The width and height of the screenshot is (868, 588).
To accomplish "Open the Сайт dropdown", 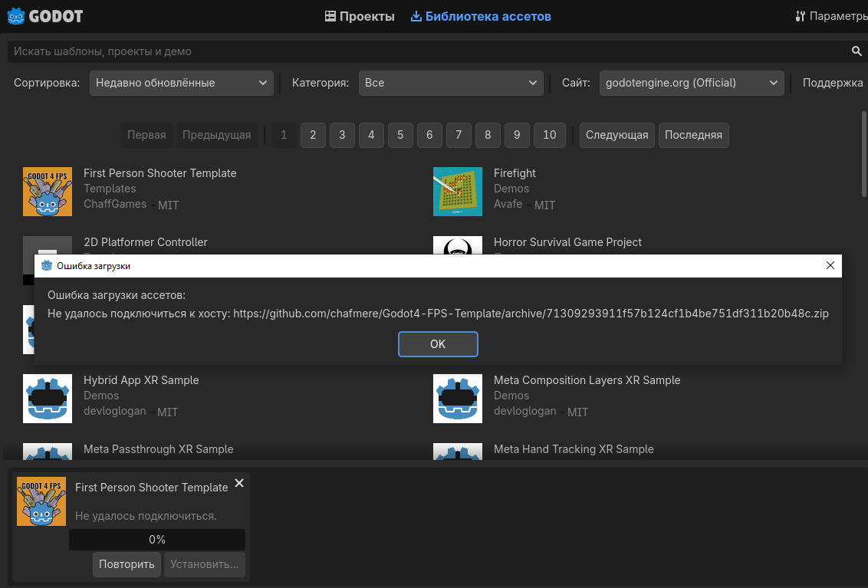I will [692, 83].
